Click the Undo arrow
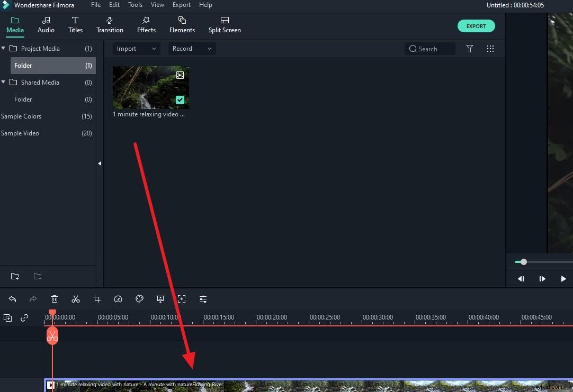Image resolution: width=573 pixels, height=392 pixels. tap(13, 299)
